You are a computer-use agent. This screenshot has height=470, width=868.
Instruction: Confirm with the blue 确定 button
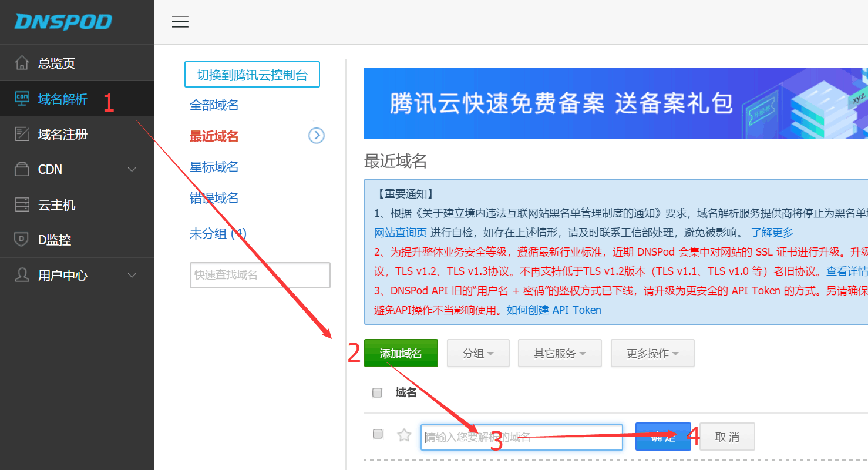tap(663, 437)
